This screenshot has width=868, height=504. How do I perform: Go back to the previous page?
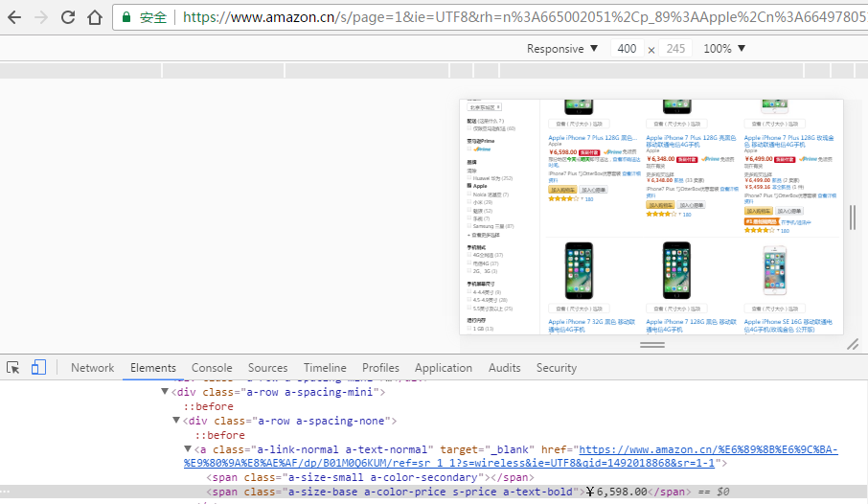[x=15, y=17]
